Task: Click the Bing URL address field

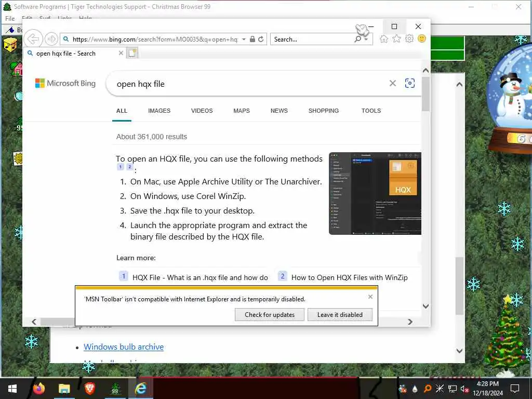Action: tap(155, 39)
